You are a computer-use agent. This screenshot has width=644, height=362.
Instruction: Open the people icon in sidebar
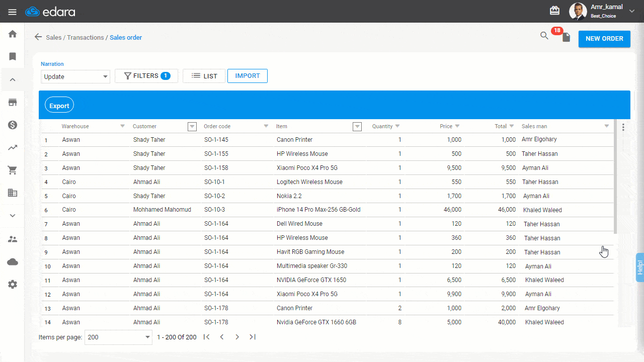point(13,239)
